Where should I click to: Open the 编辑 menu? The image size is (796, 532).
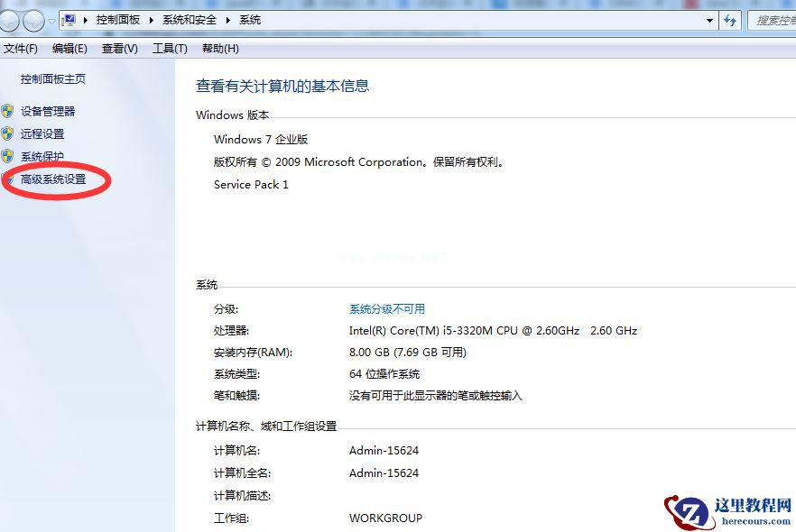coord(69,48)
